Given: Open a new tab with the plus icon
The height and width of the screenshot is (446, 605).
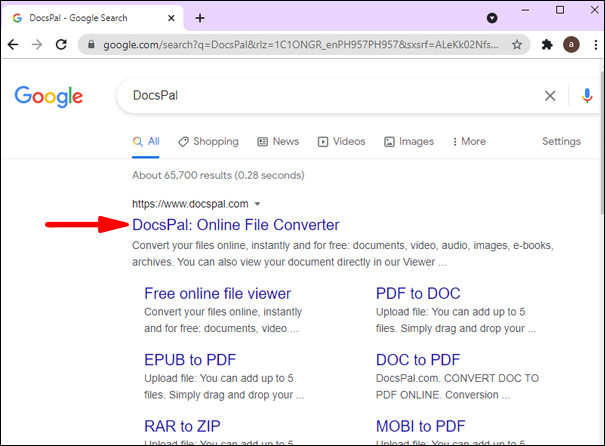Looking at the screenshot, I should point(200,18).
